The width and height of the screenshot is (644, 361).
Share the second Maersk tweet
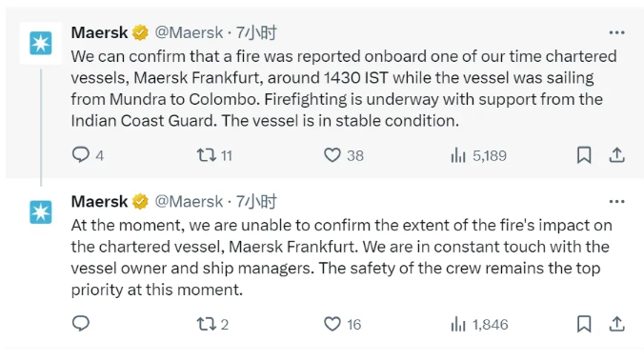pyautogui.click(x=616, y=324)
